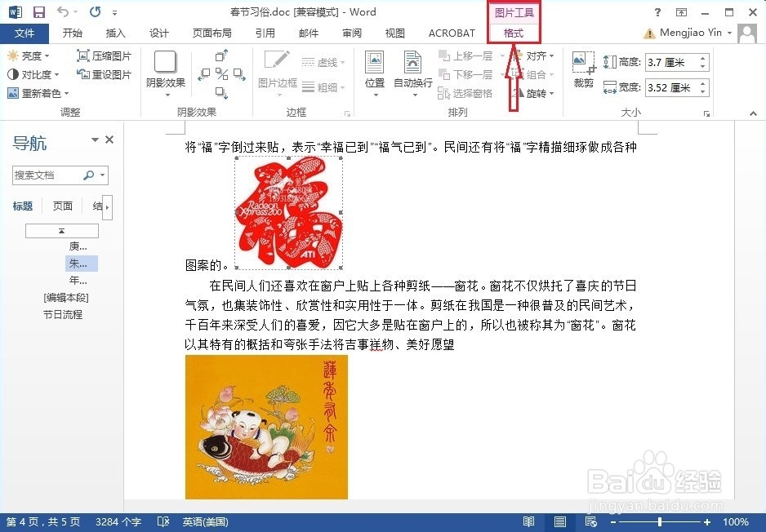Screen dimensions: 766x532
Task: Select the 标题 navigation tab
Action: (23, 206)
